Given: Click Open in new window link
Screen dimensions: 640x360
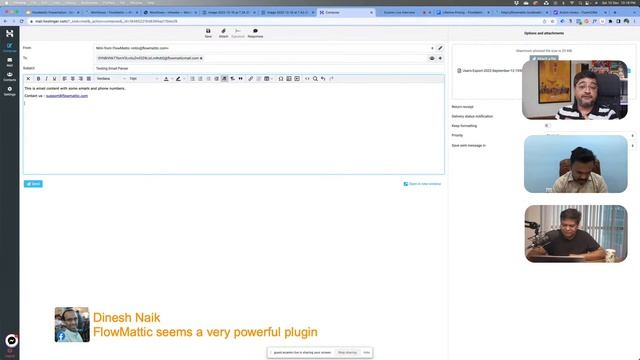Looking at the screenshot, I should [422, 184].
